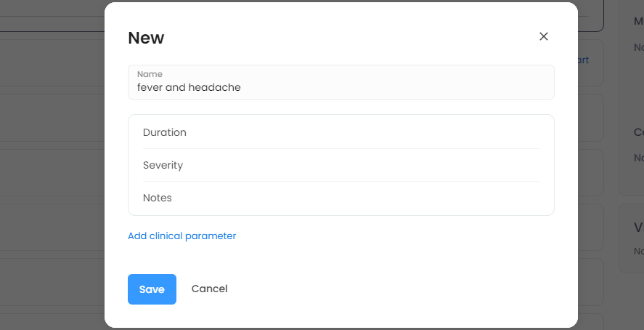Open the Notes parameter row
Image resolution: width=644 pixels, height=330 pixels.
coord(341,198)
